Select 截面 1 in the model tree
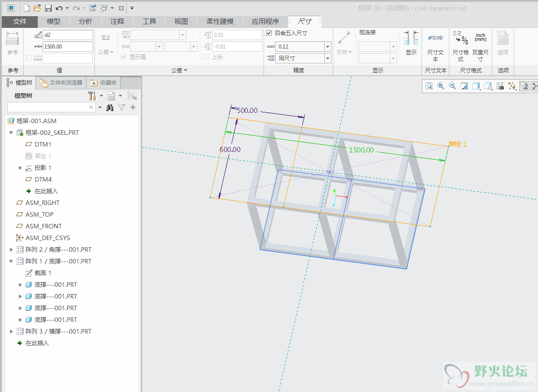 tap(43, 273)
